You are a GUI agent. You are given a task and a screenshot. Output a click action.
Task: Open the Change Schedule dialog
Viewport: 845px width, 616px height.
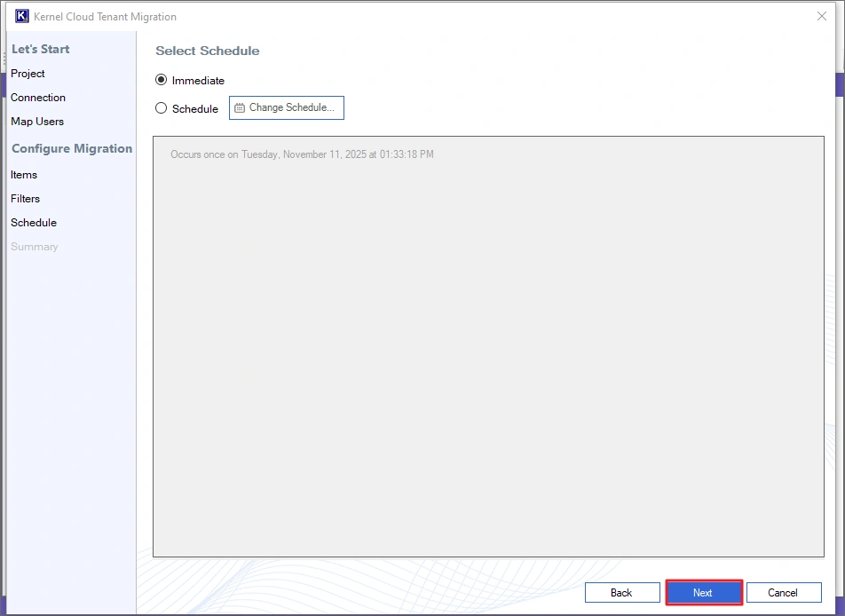click(x=286, y=107)
